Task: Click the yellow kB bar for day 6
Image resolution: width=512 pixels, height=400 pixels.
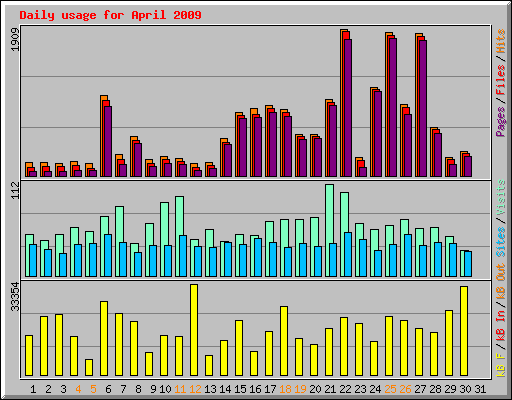Action: click(104, 339)
